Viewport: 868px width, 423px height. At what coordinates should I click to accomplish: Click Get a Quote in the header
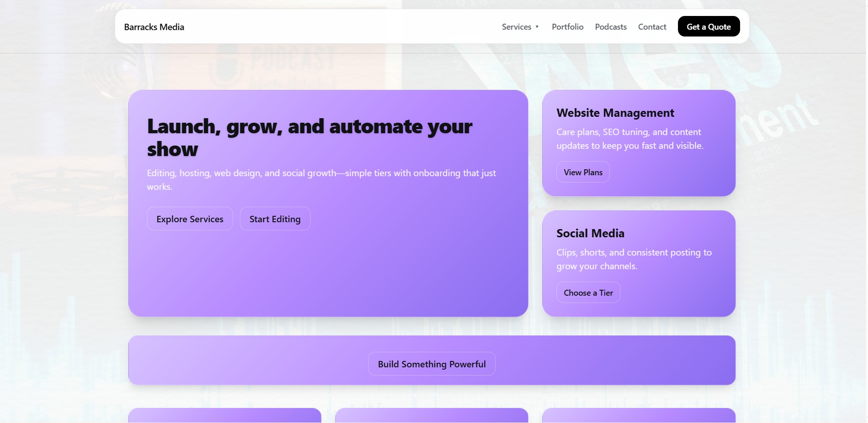709,26
